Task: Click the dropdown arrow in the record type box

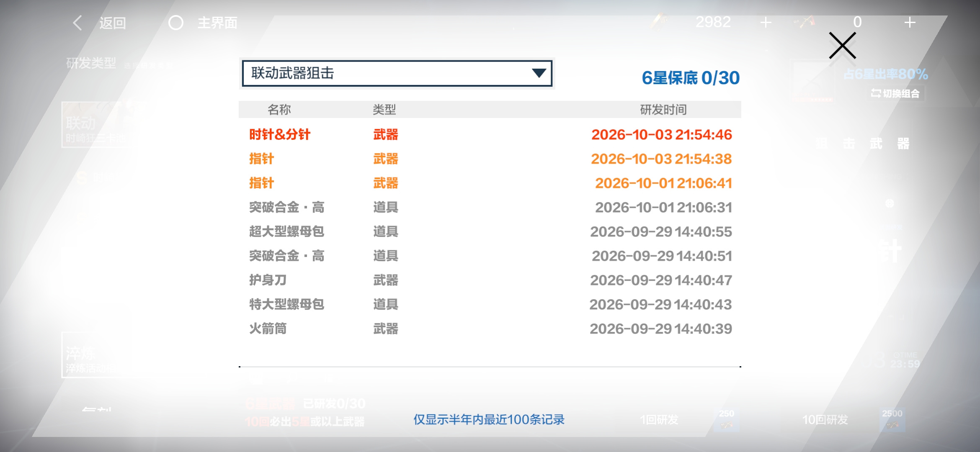Action: (x=539, y=73)
